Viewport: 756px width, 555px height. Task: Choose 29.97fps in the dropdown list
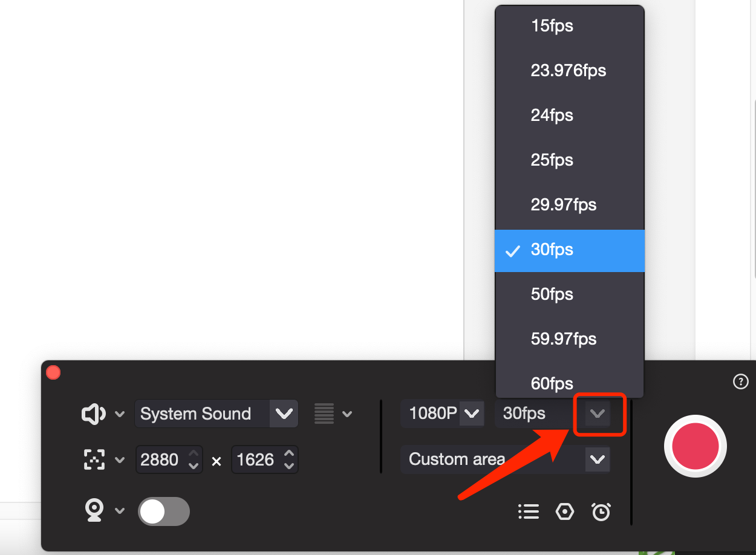coord(569,205)
